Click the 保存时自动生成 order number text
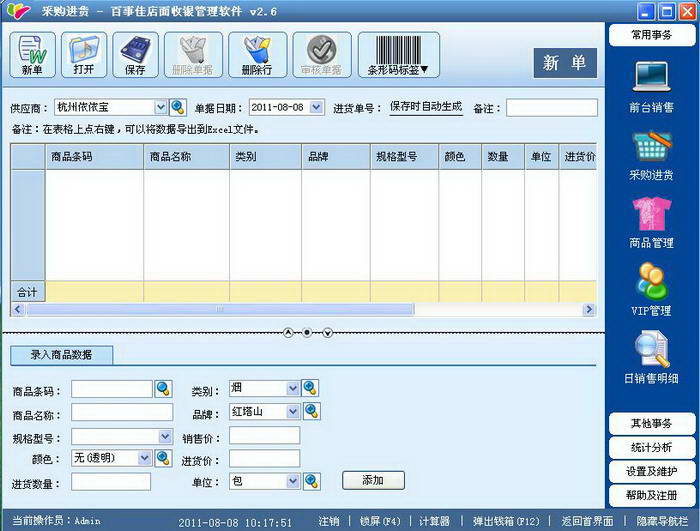The image size is (700, 531). [x=426, y=107]
